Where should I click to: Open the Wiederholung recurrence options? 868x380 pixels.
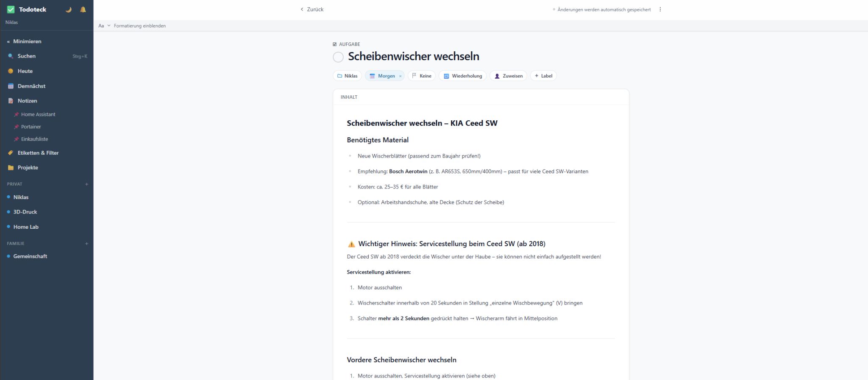[x=462, y=76]
